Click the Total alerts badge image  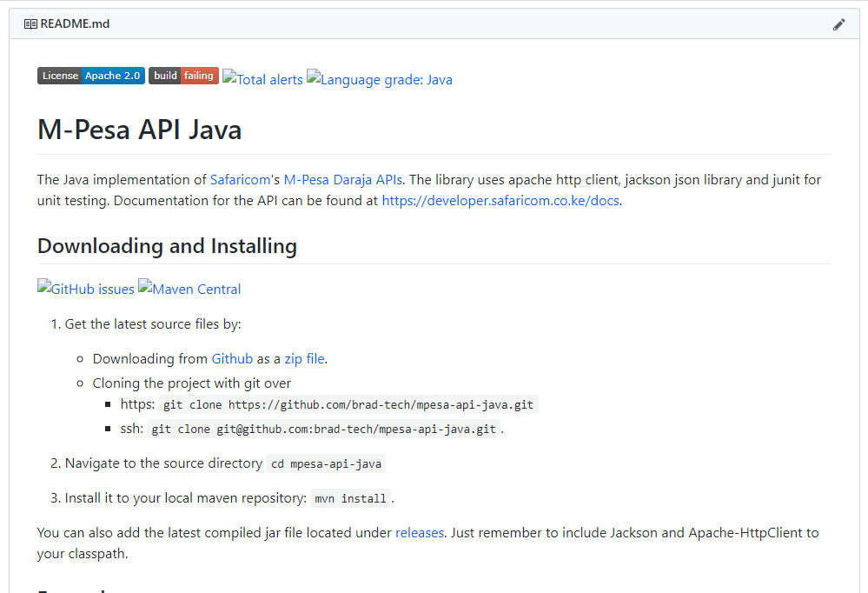[262, 79]
